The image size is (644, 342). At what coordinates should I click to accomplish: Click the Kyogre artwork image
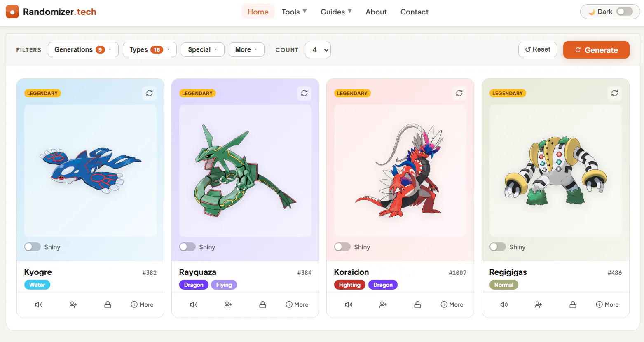(90, 171)
